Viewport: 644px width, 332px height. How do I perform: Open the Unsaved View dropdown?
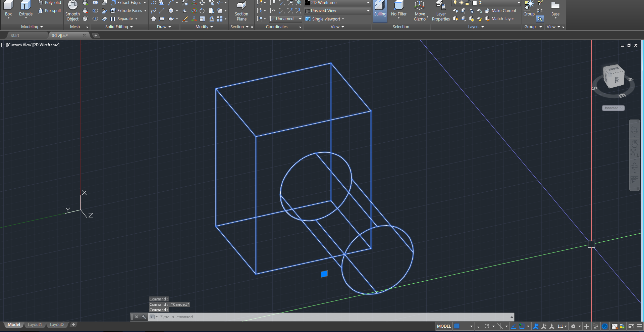[337, 11]
